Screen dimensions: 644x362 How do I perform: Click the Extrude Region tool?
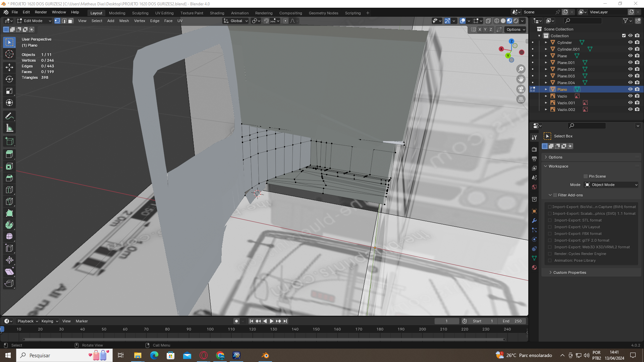(x=9, y=154)
